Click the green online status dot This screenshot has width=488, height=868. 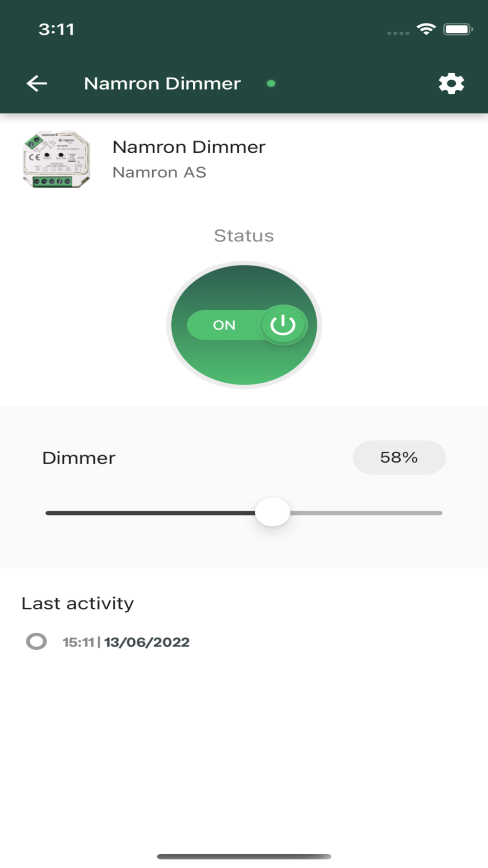(271, 83)
